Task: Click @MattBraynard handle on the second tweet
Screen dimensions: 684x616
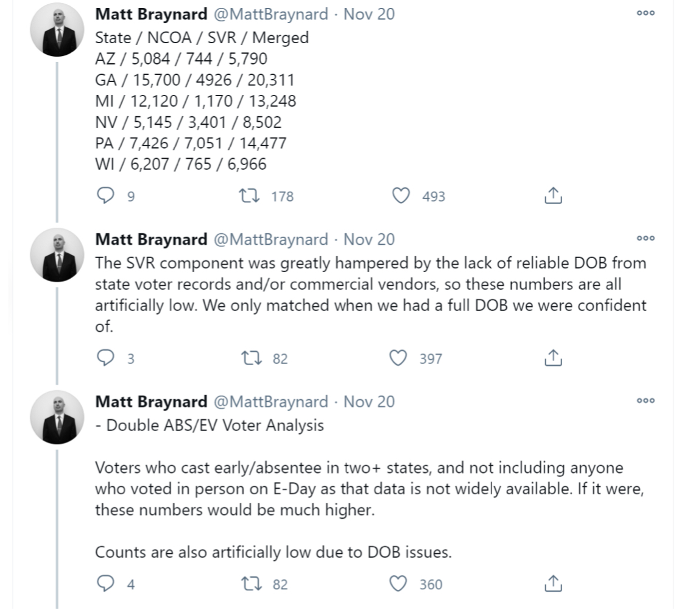Action: point(270,239)
